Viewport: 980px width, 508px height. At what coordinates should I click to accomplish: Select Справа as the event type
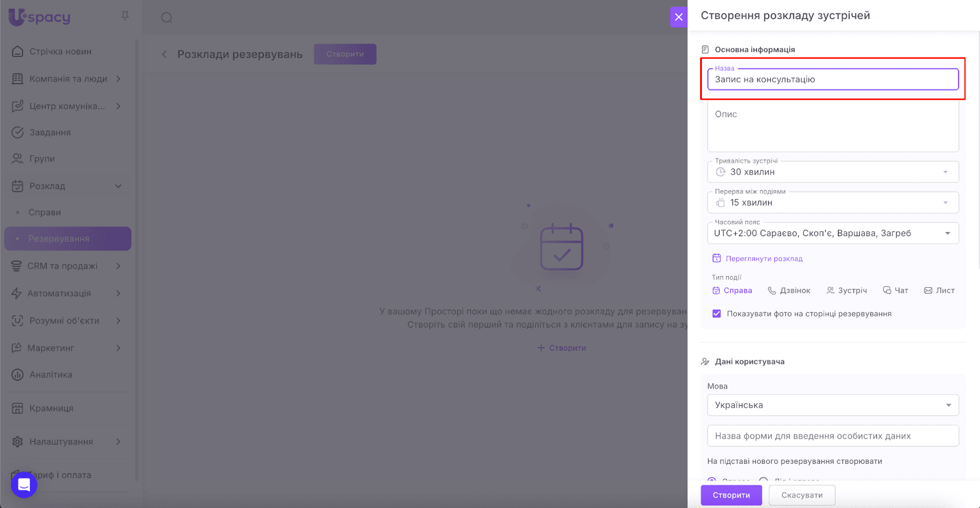tap(732, 291)
